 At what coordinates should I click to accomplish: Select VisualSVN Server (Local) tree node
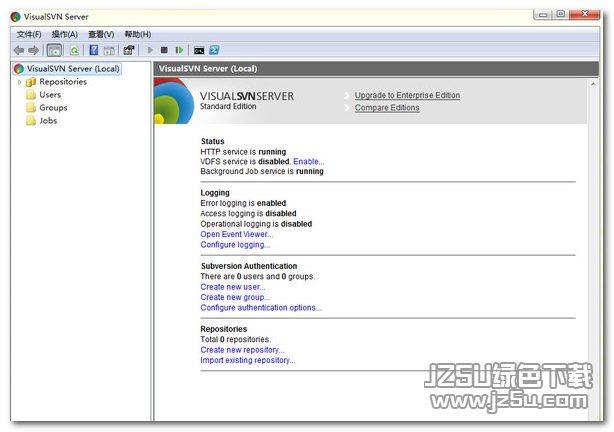[73, 69]
